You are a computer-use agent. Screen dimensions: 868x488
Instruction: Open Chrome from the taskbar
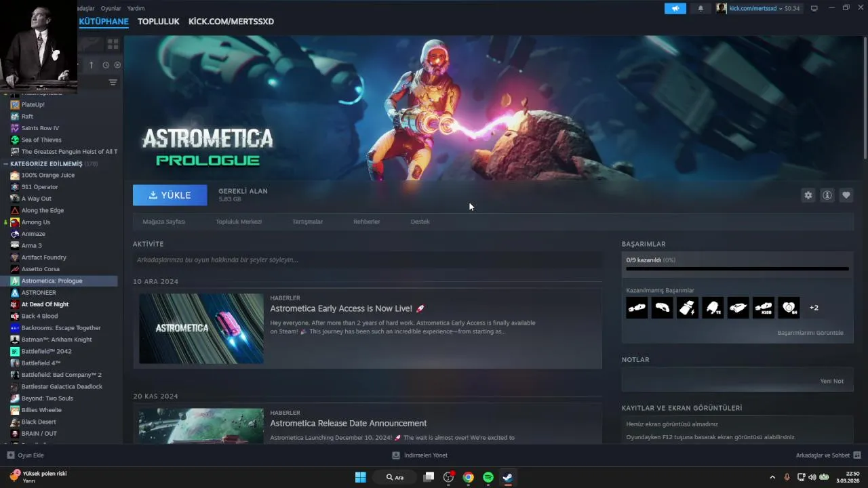[468, 477]
